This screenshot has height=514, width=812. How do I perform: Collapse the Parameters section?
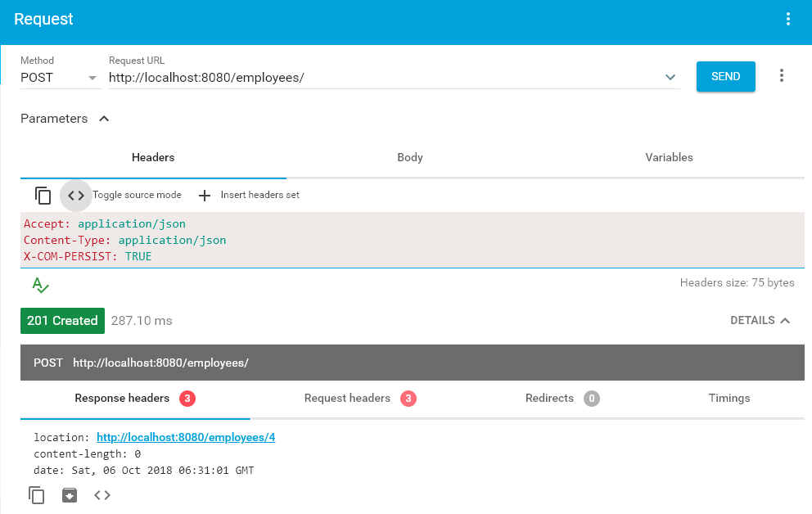103,118
